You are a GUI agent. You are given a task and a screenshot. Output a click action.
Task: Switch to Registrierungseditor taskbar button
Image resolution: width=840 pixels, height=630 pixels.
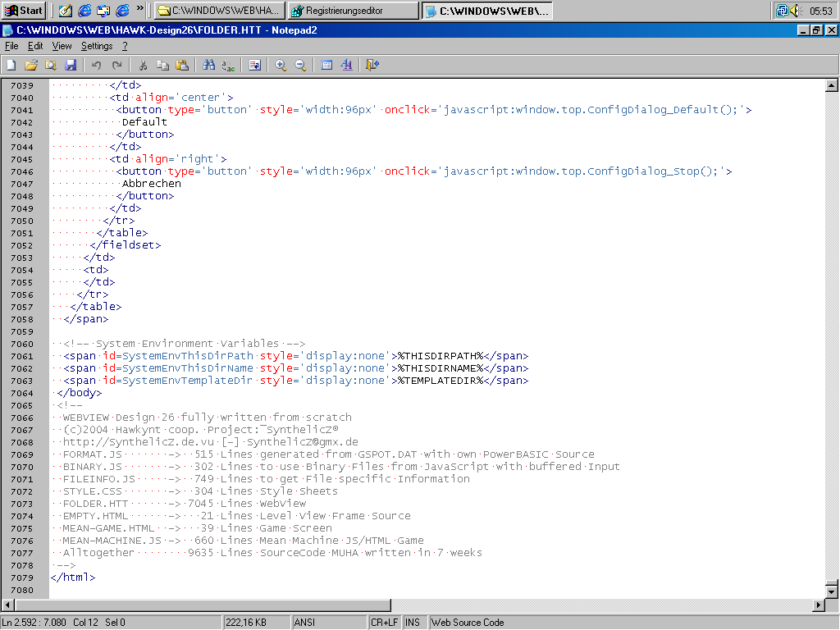coord(353,11)
